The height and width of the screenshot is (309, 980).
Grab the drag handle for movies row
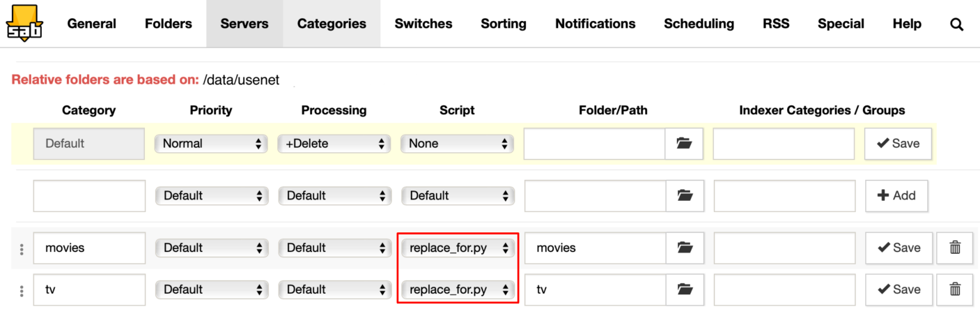tap(22, 248)
